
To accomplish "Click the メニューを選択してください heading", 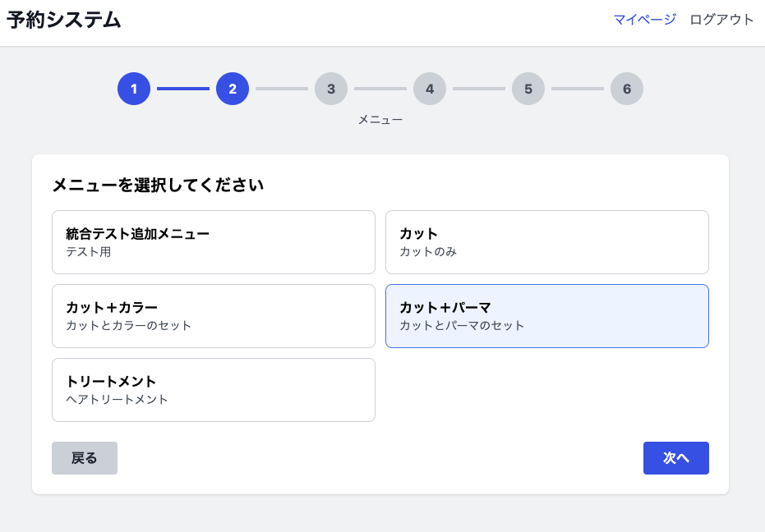I will coord(158,186).
